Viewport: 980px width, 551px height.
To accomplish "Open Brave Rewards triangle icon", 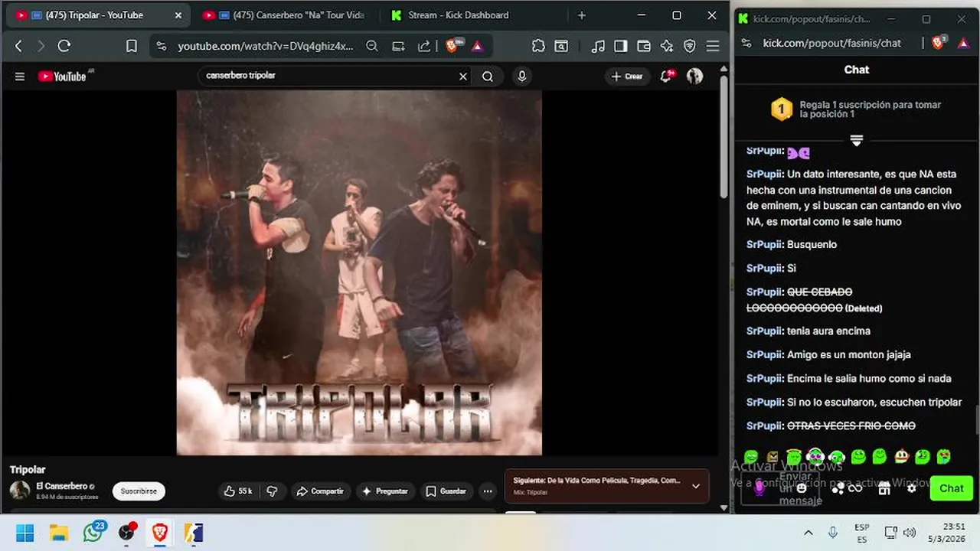I will (477, 46).
